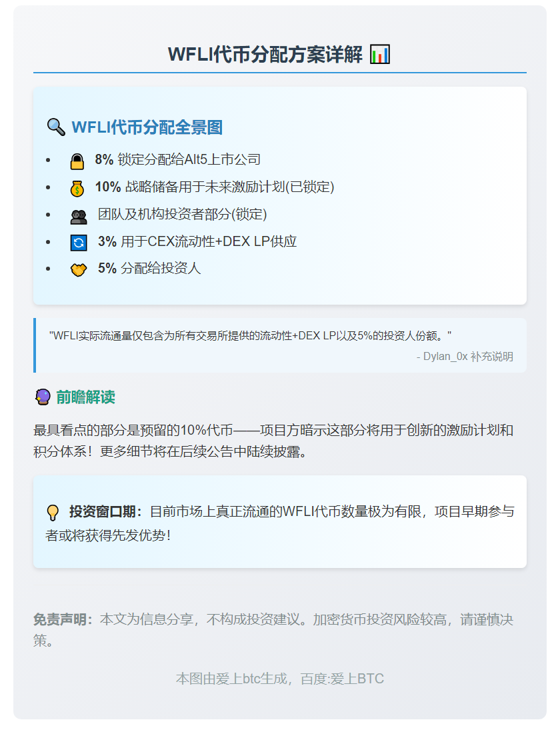Click the blue circular arrows icon for CEX liquidity
Image resolution: width=560 pixels, height=740 pixels.
pos(79,242)
